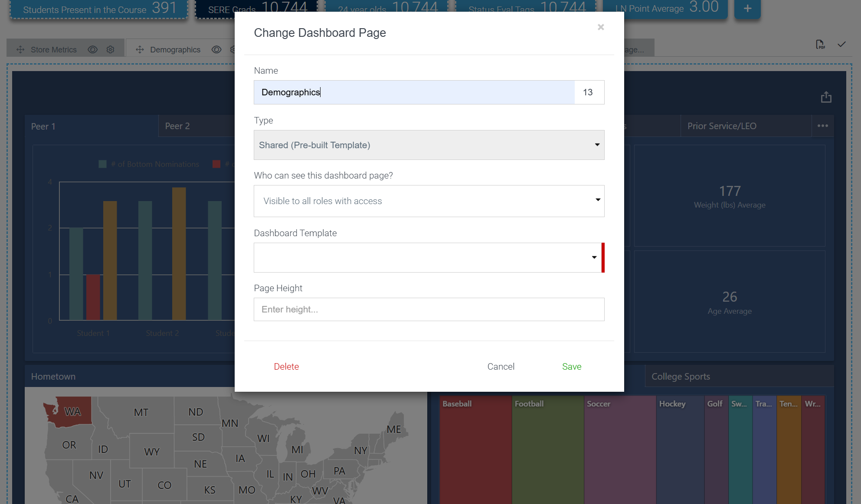Viewport: 861px width, 504px height.
Task: Select the Peer 1 tab
Action: 43,127
